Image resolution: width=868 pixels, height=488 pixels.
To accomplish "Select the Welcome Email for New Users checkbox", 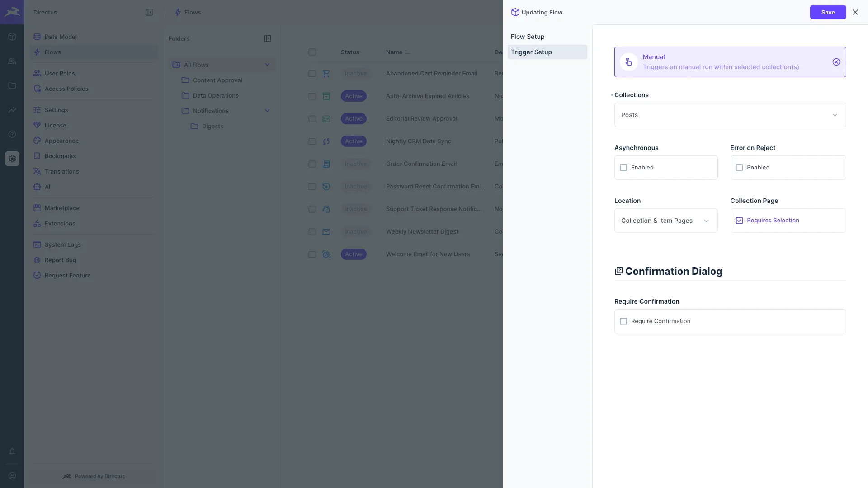I will pyautogui.click(x=312, y=254).
